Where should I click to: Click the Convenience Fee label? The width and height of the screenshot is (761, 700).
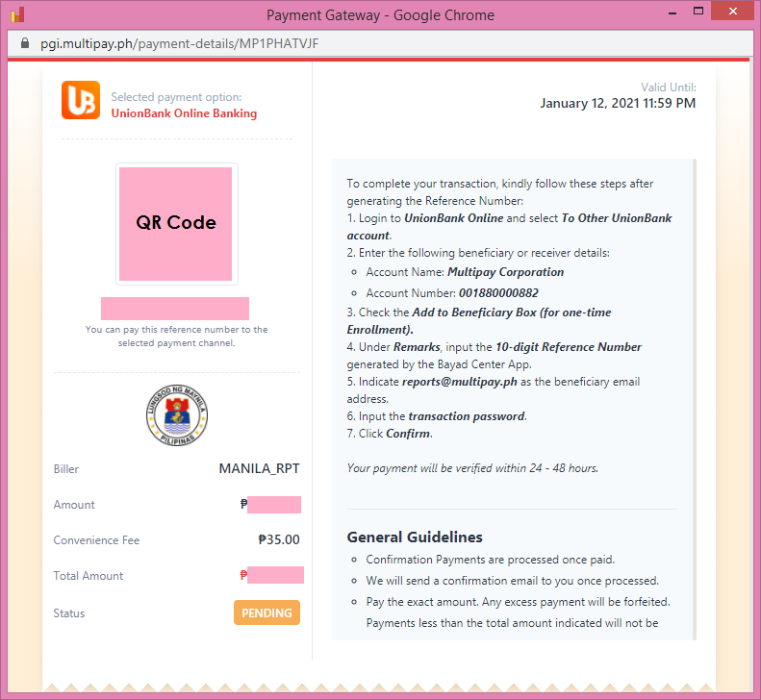point(96,540)
